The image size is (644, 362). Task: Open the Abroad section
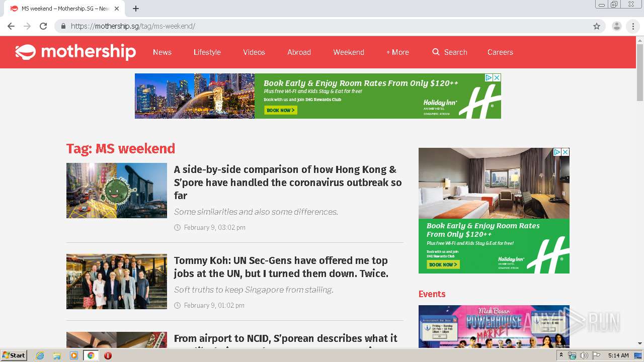299,52
